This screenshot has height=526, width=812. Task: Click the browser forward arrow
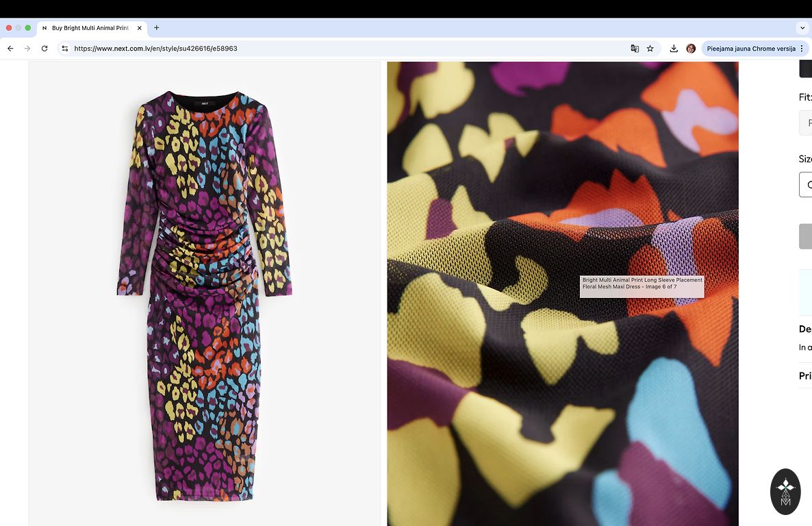tap(27, 49)
